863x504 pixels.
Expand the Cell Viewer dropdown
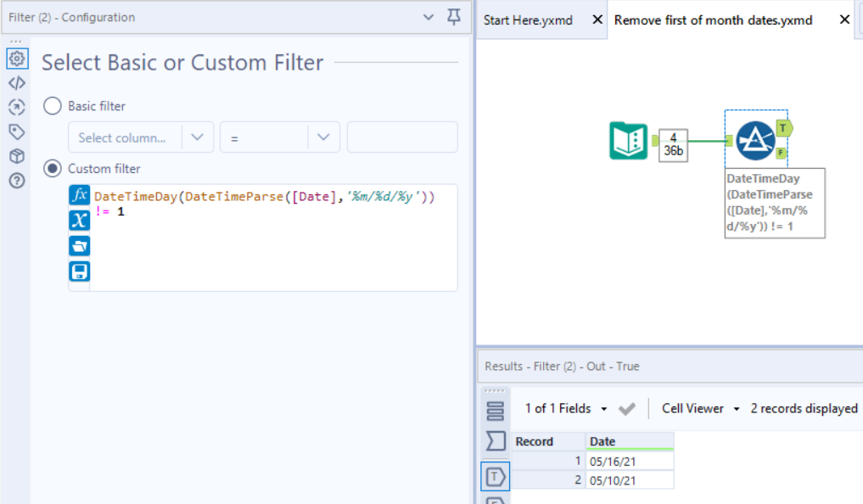tap(701, 409)
